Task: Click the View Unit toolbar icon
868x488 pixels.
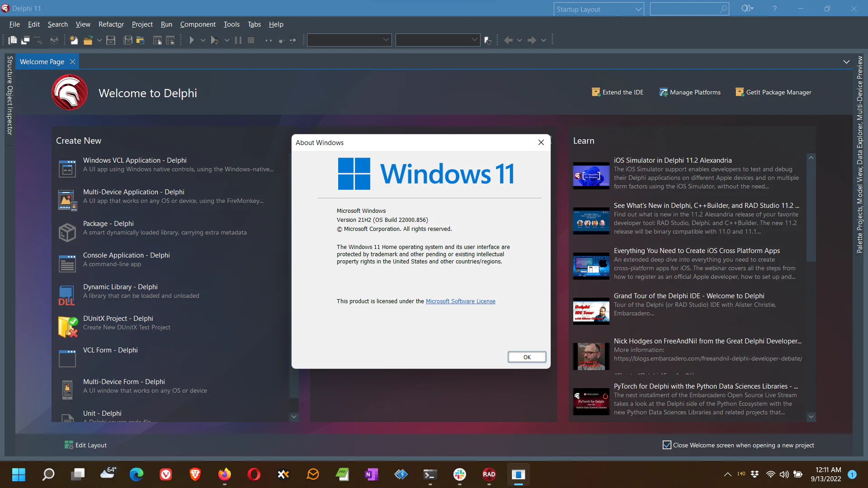Action: click(13, 40)
